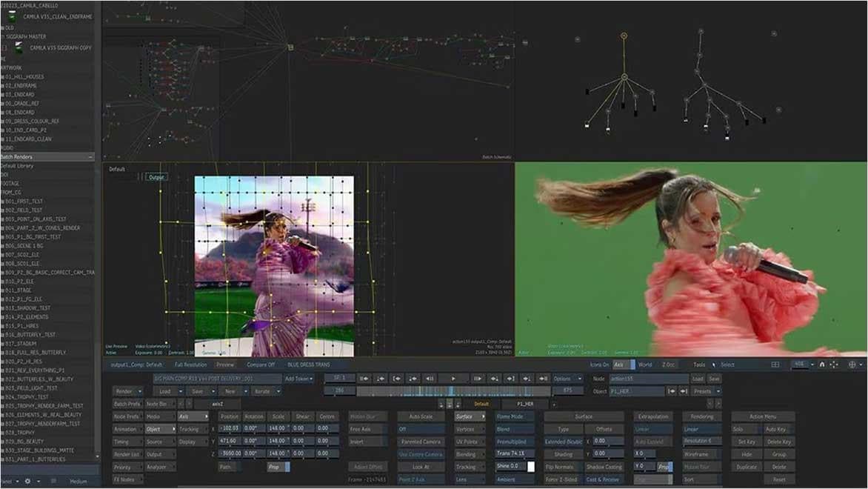Viewport: 868px width, 489px height.
Task: Click the white Shine color swatch
Action: 530,465
